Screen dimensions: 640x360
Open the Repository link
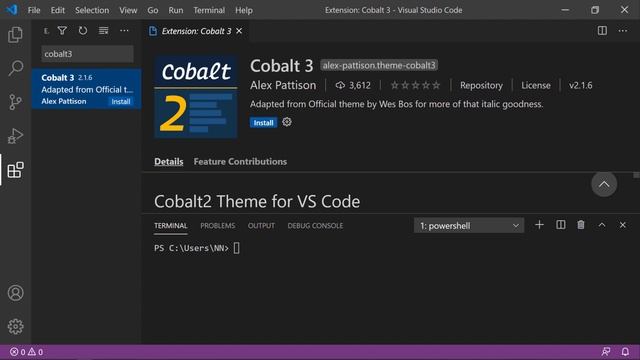tap(481, 85)
